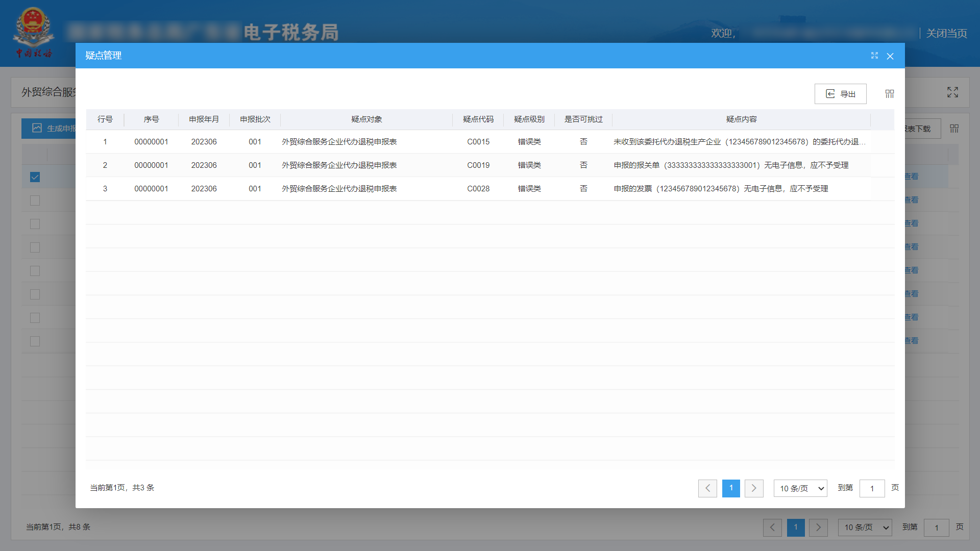980x551 pixels.
Task: Click 关闭当页 link in header
Action: click(946, 33)
